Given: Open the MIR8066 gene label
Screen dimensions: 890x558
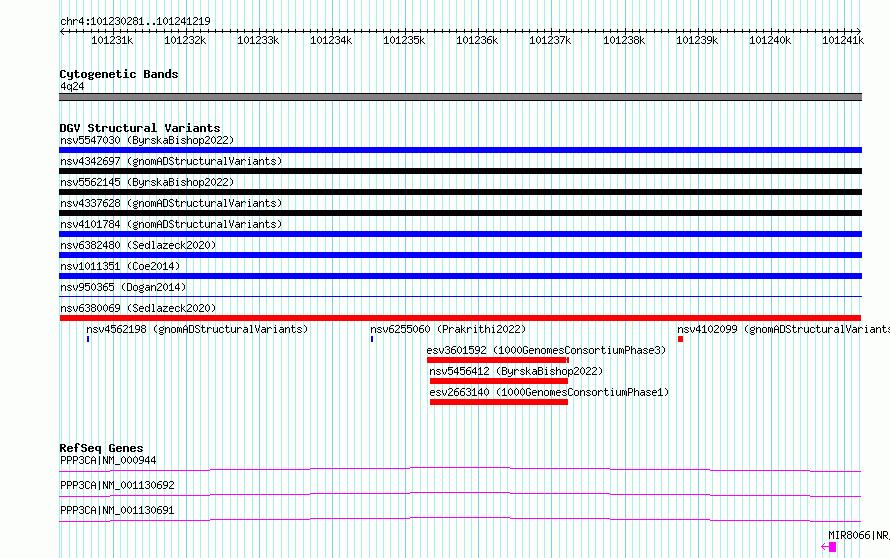Looking at the screenshot, I should coord(859,535).
